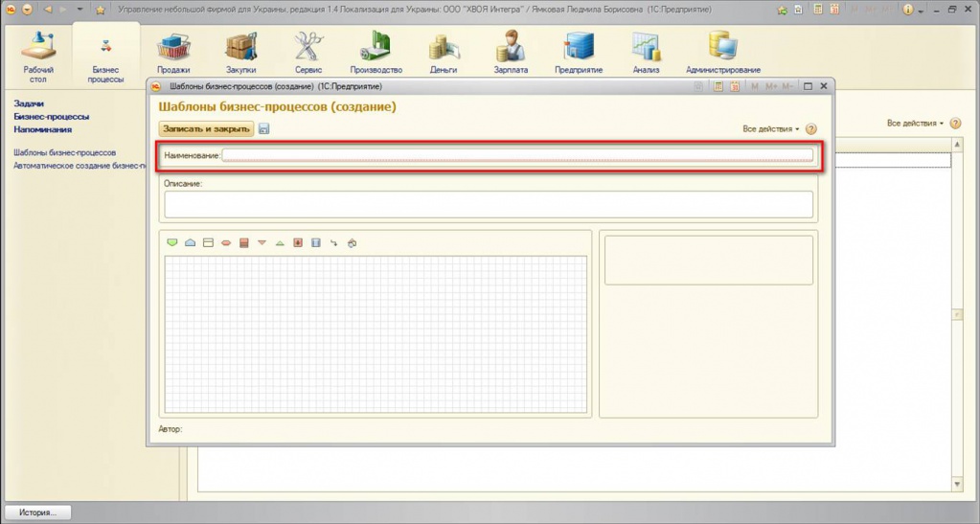Viewport: 980px width, 524px height.
Task: Select the blue column shape tool
Action: coord(315,242)
